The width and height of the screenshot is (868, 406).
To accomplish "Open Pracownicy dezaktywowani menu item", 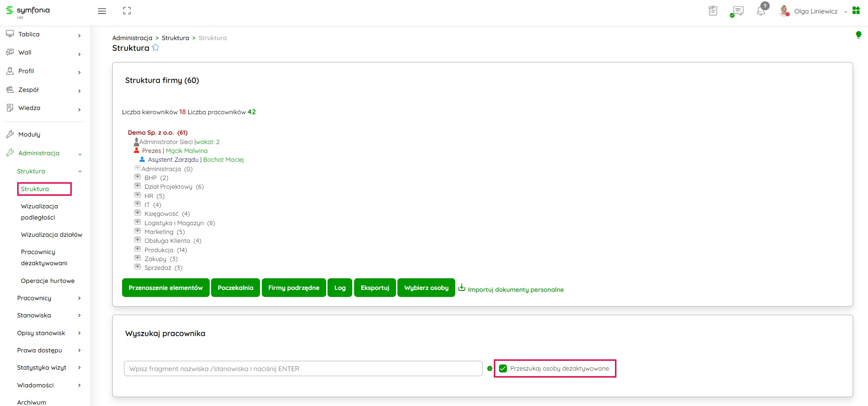I will 44,257.
